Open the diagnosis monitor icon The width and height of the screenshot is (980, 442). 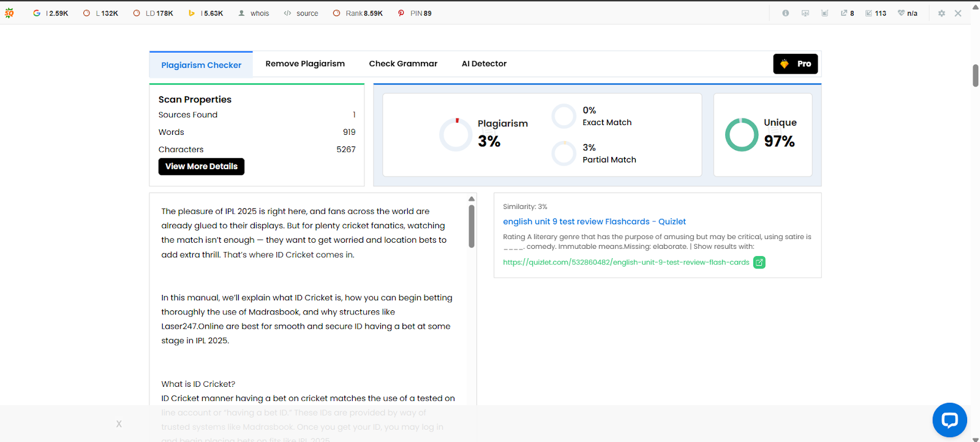point(805,13)
